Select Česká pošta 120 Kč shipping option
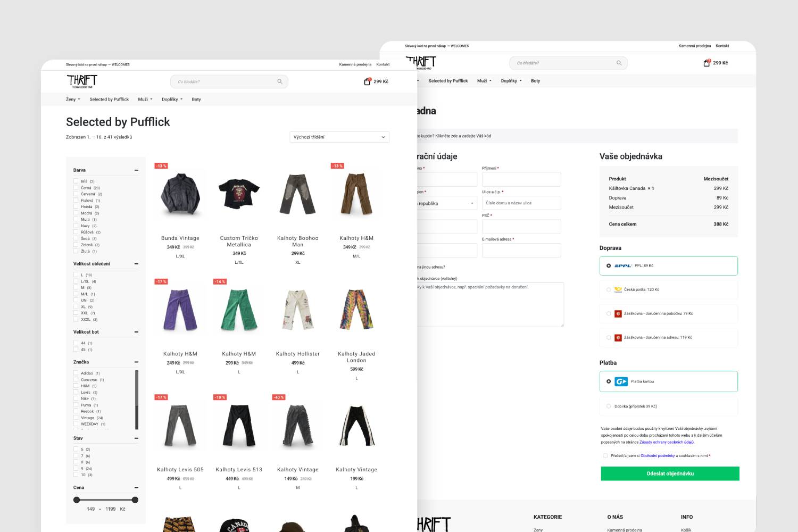 click(x=609, y=290)
